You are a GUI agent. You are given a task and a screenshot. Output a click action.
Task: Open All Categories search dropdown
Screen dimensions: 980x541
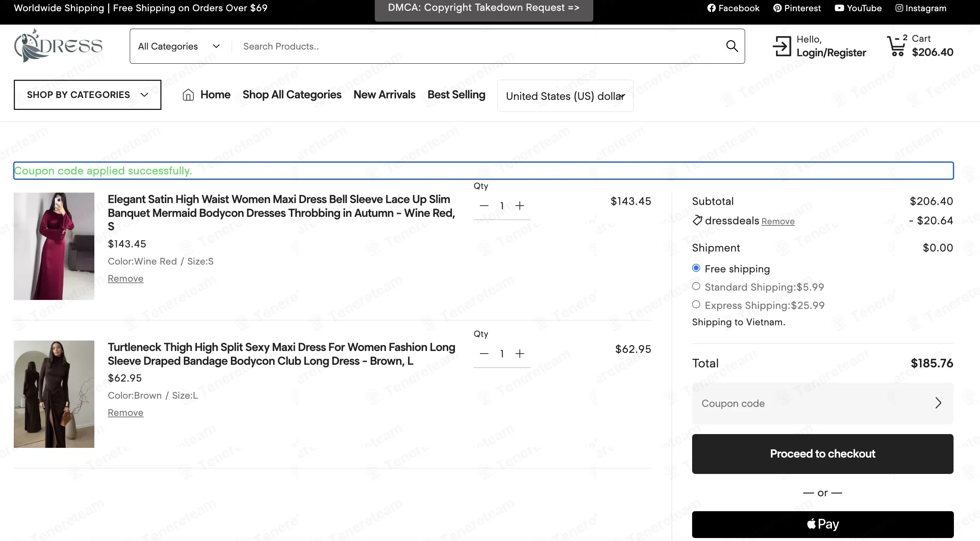[x=179, y=46]
